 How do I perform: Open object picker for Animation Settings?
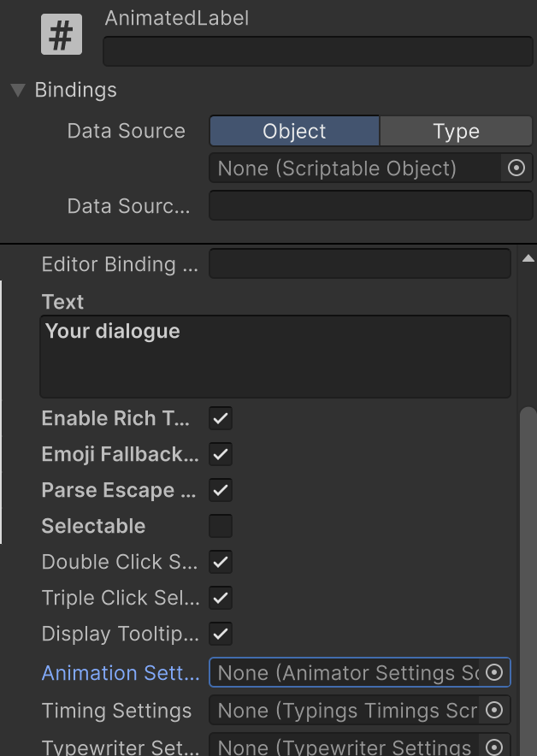[493, 673]
